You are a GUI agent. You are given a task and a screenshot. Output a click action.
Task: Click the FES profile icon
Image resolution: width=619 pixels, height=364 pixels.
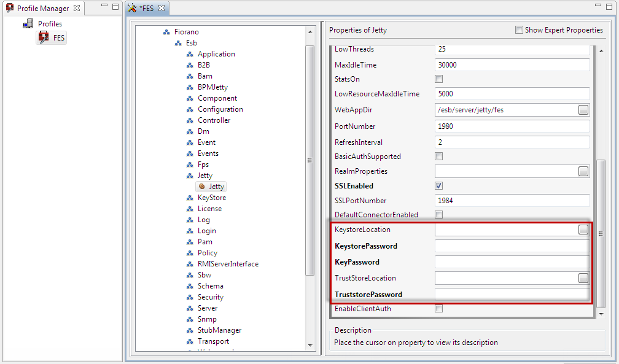44,37
